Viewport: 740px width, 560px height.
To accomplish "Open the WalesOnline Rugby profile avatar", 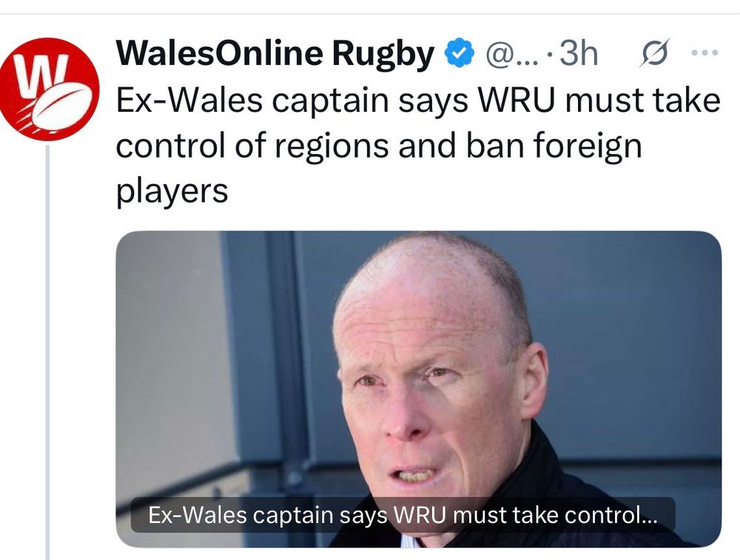I will coord(49,90).
